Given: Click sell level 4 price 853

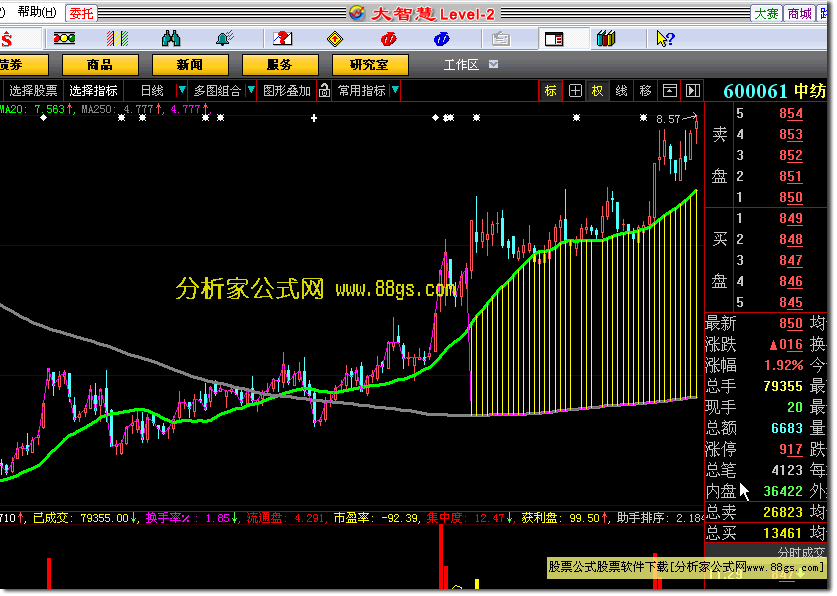Looking at the screenshot, I should (791, 134).
